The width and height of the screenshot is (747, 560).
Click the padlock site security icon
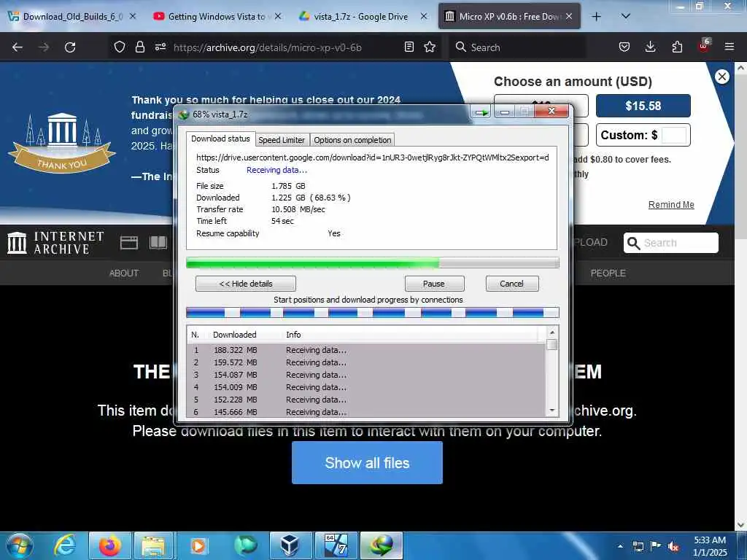click(139, 47)
